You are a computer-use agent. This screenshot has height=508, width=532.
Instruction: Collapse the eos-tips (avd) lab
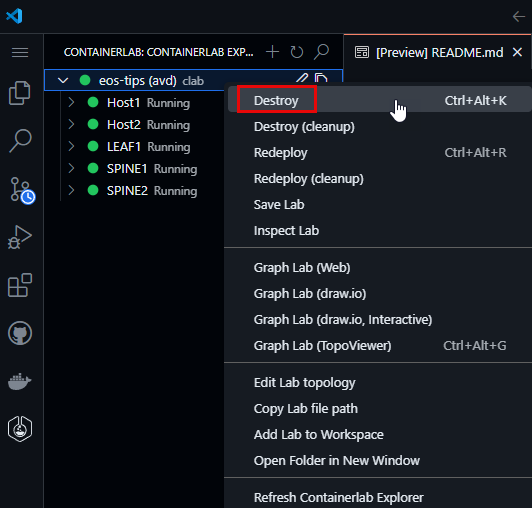(x=63, y=80)
